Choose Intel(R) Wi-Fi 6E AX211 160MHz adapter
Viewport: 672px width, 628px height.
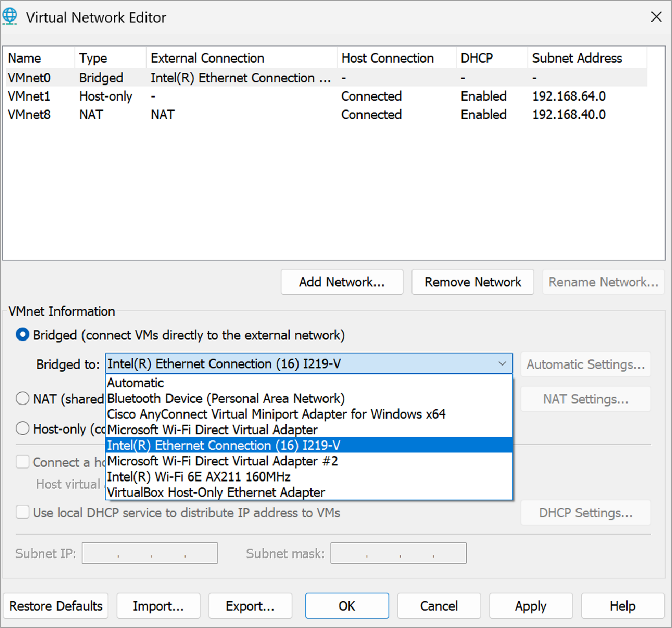coord(199,477)
